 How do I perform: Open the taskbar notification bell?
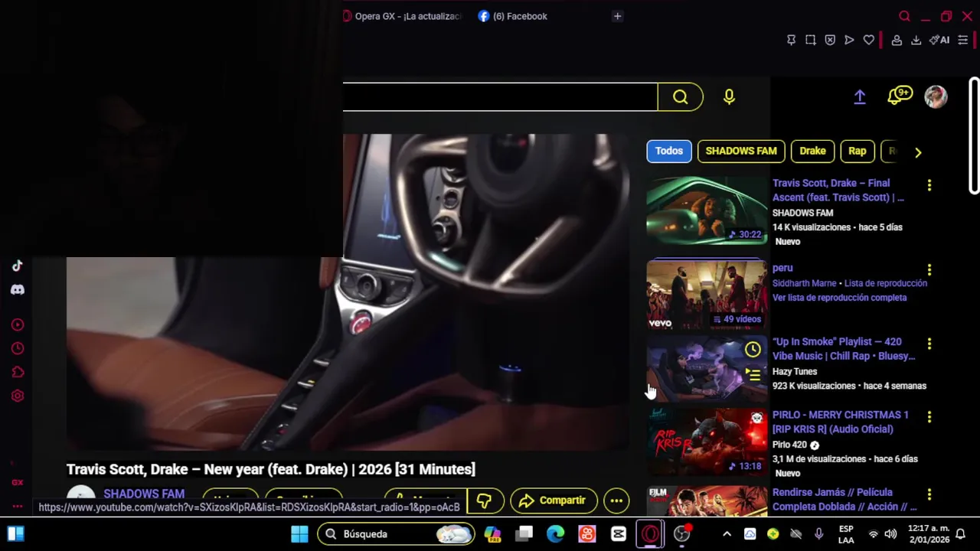tap(960, 534)
